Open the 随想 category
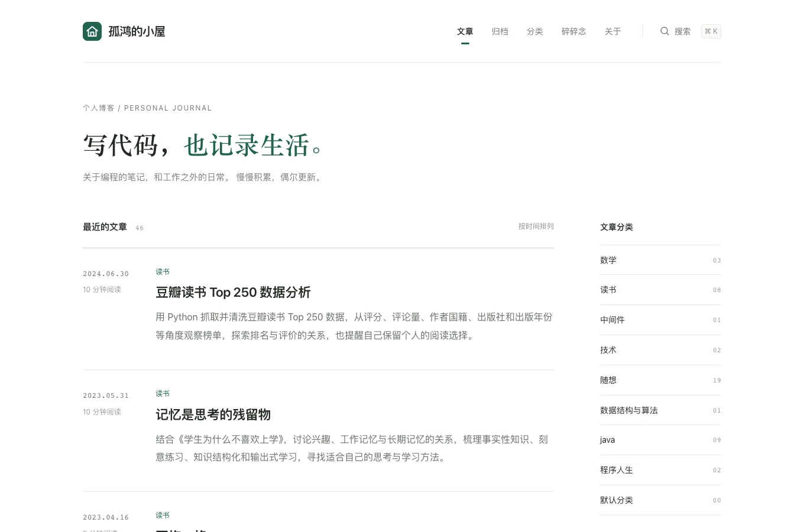 click(660, 380)
